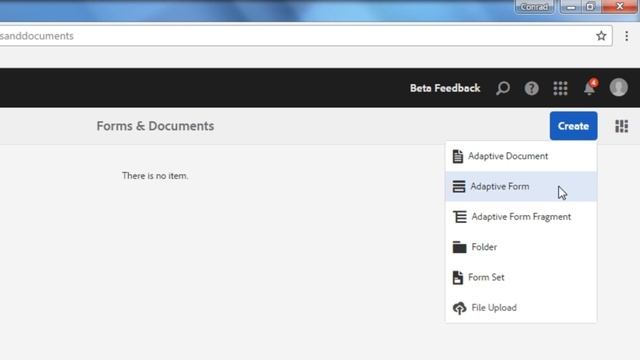Click the File Upload cloud icon
640x360 pixels.
(x=459, y=308)
